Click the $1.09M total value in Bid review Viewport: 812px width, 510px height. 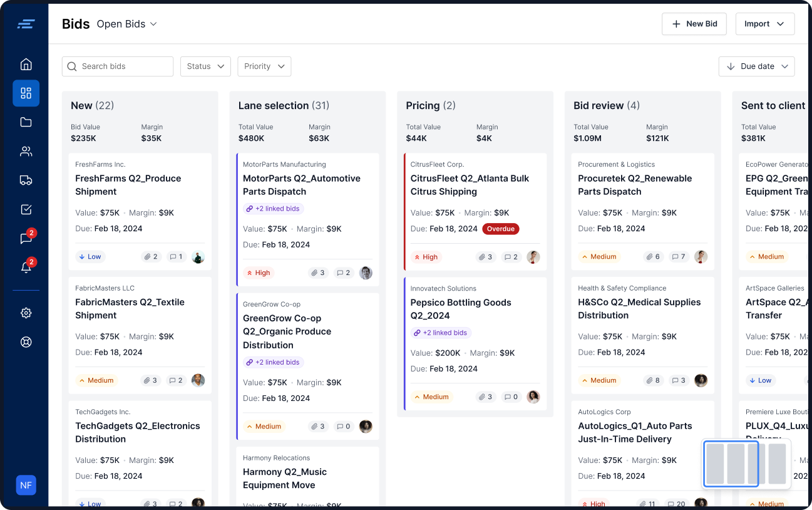[x=587, y=138]
